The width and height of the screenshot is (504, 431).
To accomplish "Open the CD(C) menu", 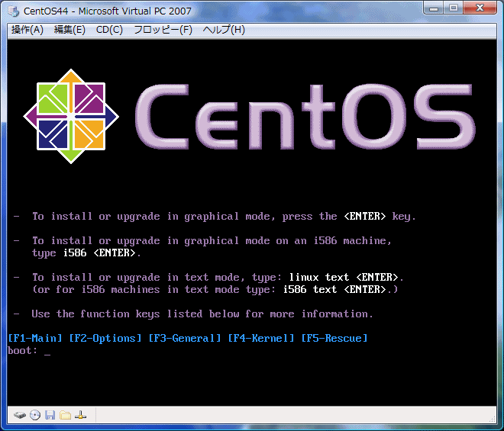I will click(109, 30).
